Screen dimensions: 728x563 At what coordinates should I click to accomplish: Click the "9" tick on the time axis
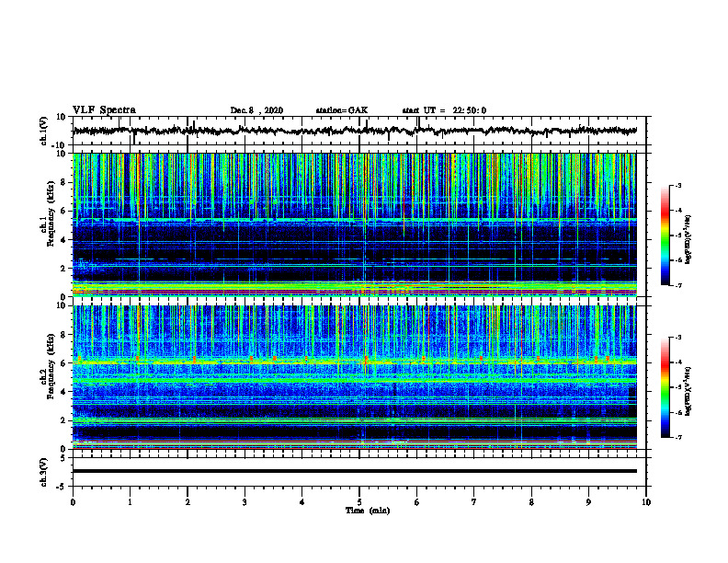[588, 502]
